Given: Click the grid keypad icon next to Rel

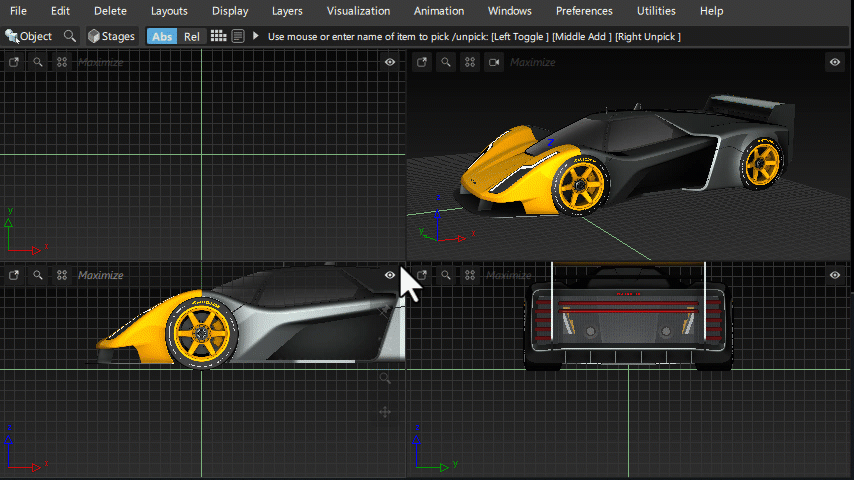Looking at the screenshot, I should (x=218, y=36).
